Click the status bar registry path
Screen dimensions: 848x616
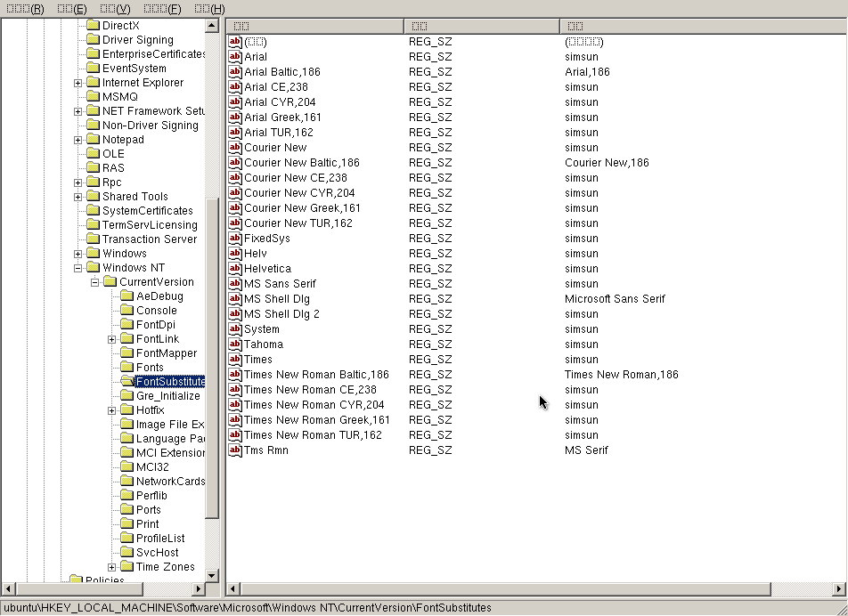[x=248, y=607]
